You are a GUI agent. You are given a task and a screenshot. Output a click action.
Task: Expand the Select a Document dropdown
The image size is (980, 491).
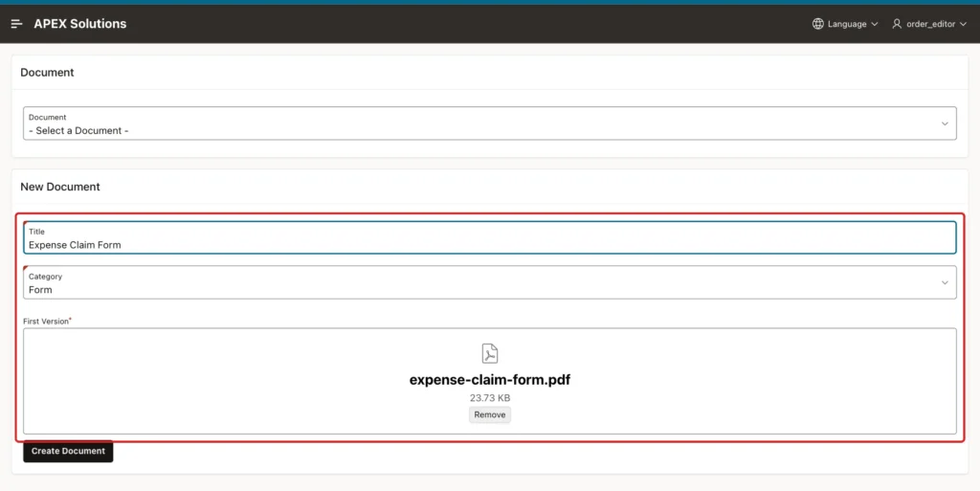490,123
